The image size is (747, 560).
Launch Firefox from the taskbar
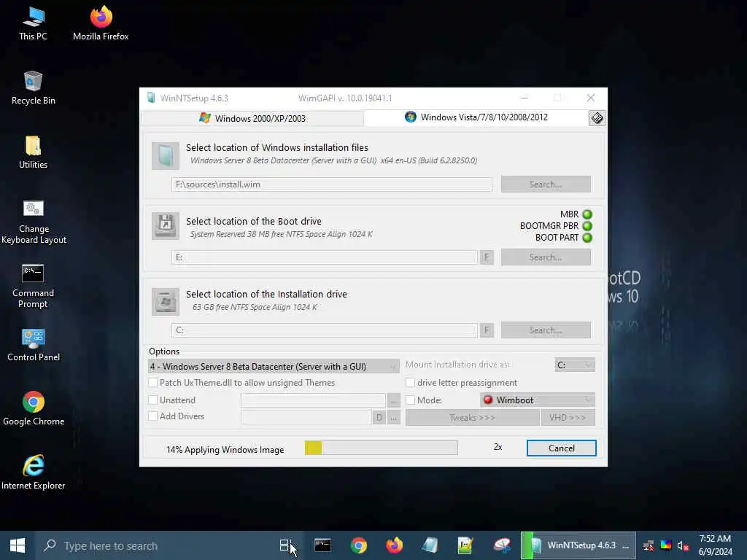(395, 545)
